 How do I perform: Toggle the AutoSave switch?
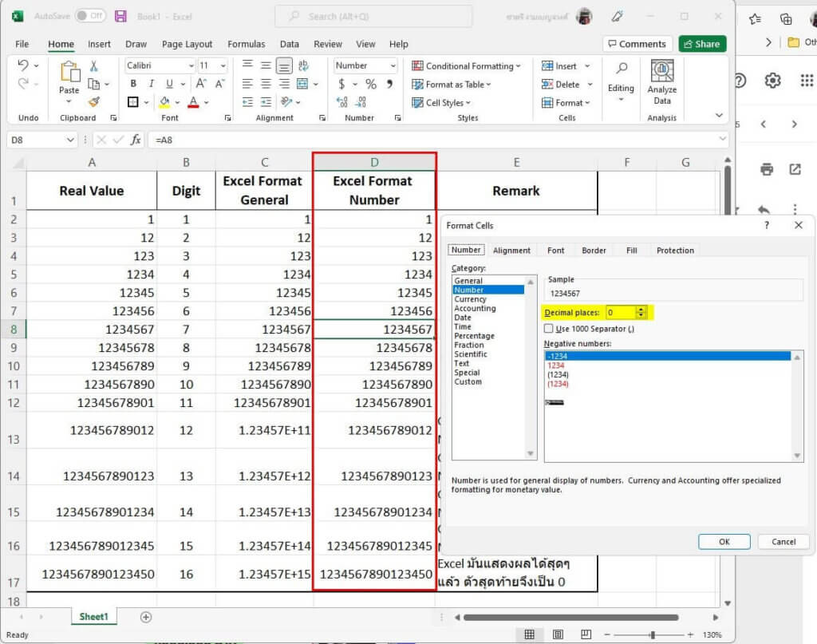[x=90, y=16]
